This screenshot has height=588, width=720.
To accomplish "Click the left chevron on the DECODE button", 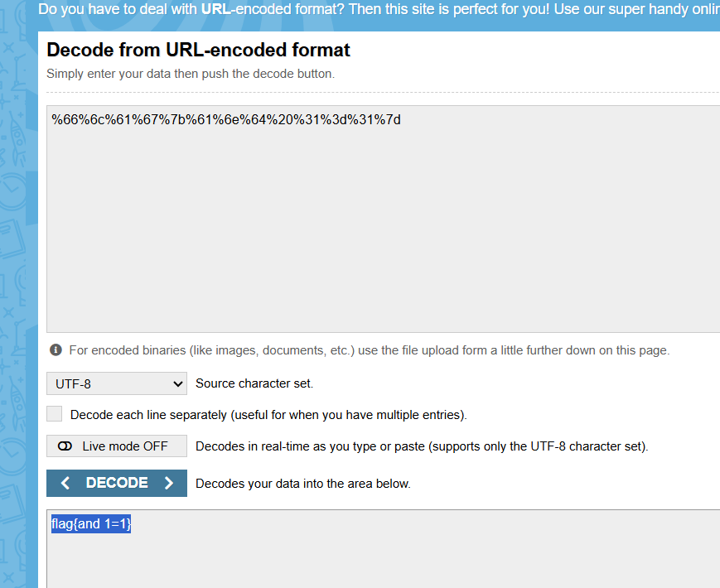I will (x=65, y=483).
